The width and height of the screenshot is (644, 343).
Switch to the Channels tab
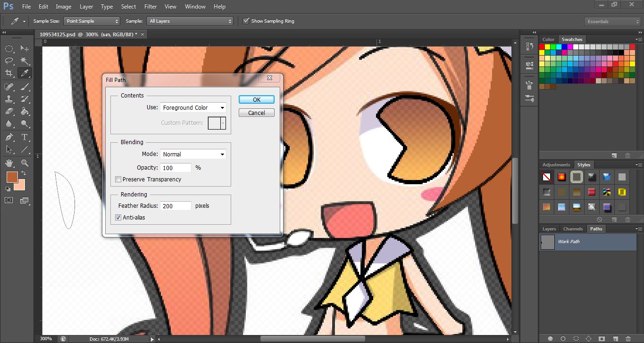573,229
